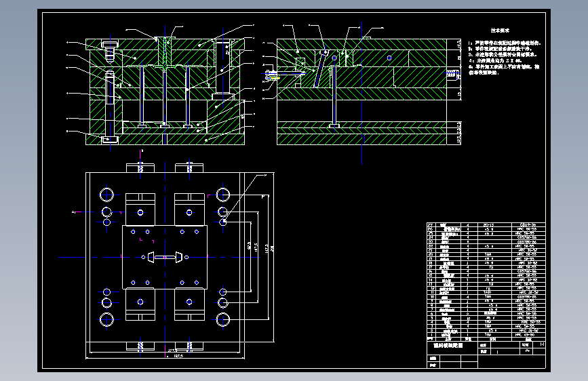Click parts list row number 1
588x381 pixels.
point(486,335)
